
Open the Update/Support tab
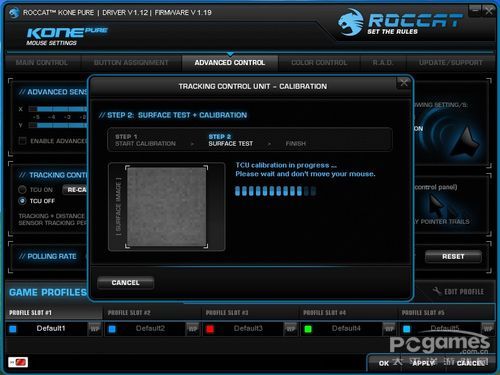click(x=451, y=63)
